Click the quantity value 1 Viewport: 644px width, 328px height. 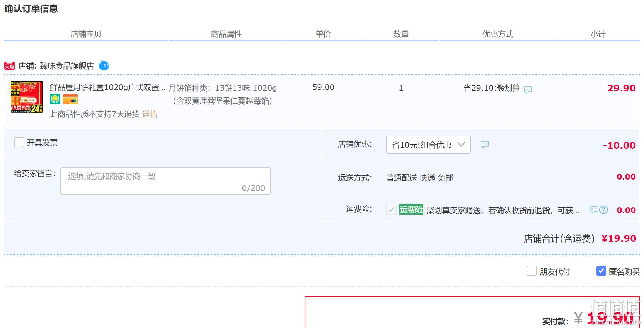(401, 88)
